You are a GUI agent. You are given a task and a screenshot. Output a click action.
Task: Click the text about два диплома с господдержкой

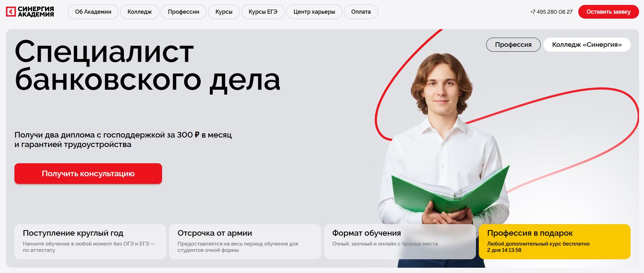[x=123, y=140]
